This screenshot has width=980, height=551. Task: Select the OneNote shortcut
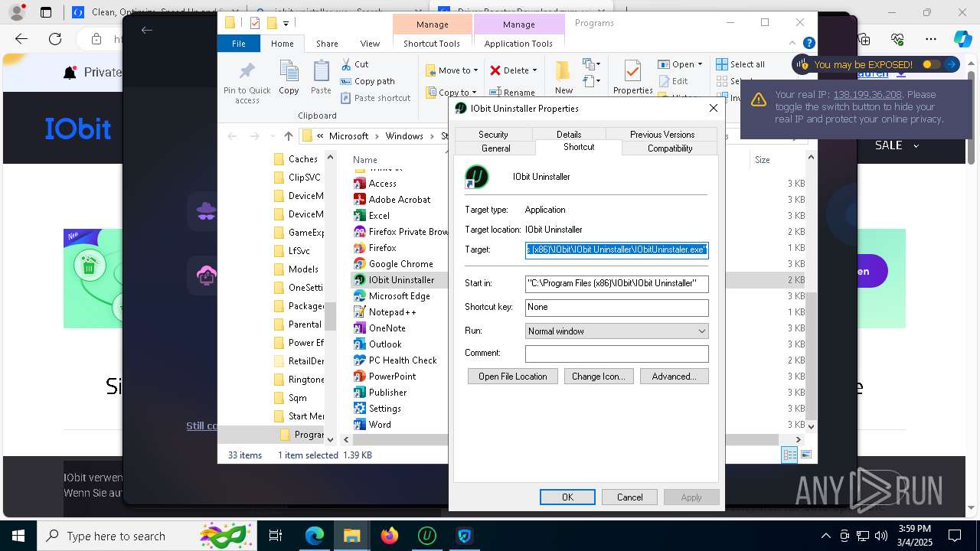(x=380, y=328)
